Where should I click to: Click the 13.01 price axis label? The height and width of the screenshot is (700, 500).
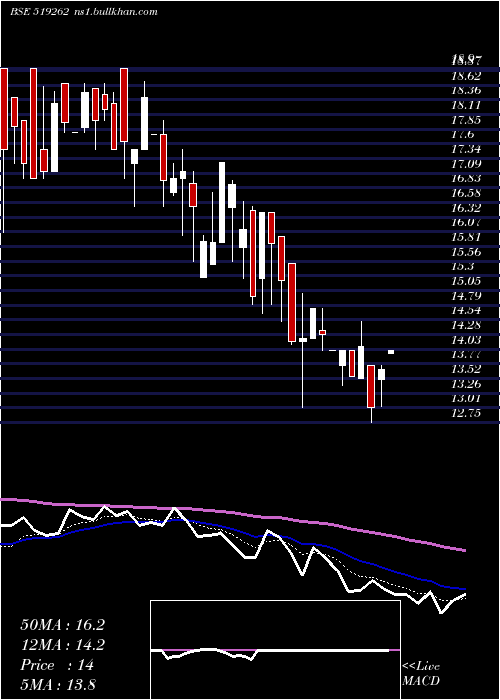[x=466, y=399]
